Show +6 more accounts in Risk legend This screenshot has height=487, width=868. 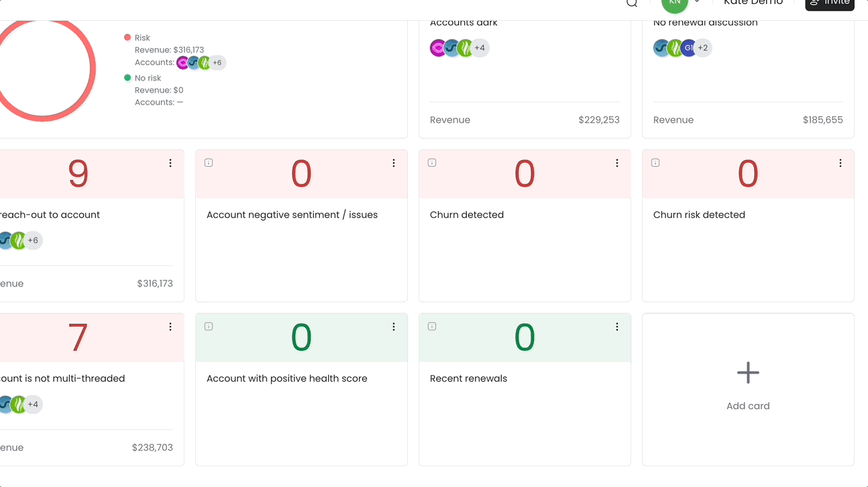pos(217,63)
